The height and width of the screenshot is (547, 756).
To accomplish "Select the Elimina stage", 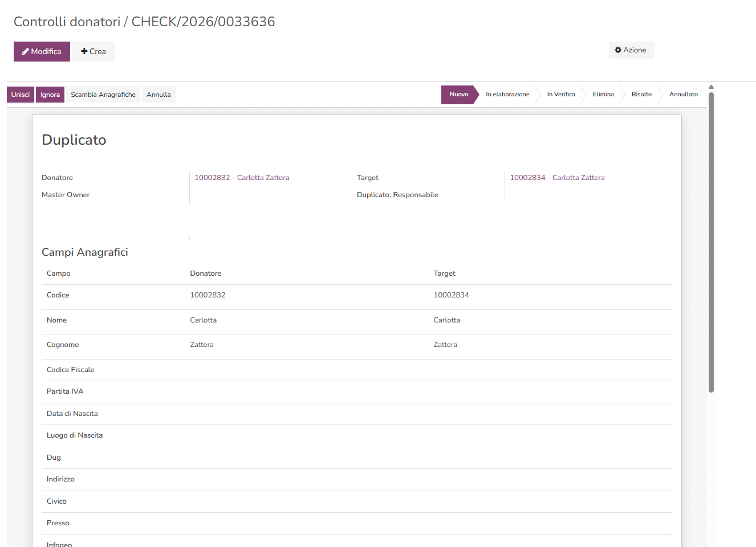I will pyautogui.click(x=603, y=95).
